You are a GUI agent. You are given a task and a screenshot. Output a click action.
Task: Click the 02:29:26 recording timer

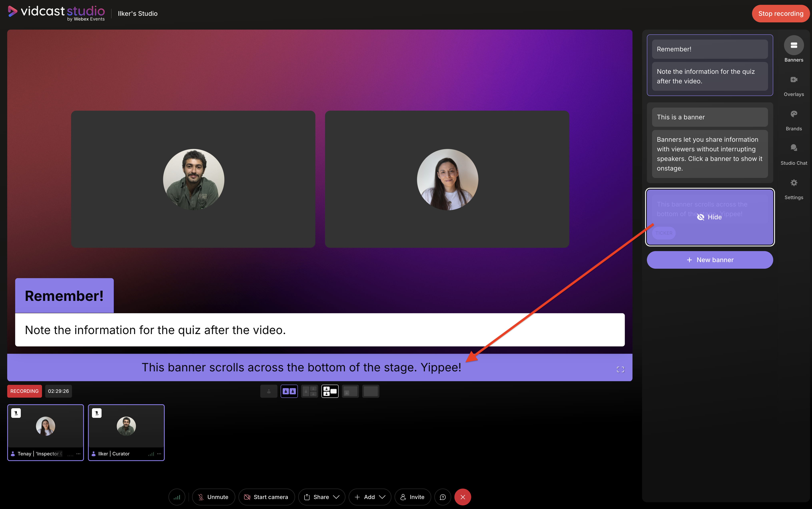click(x=59, y=391)
